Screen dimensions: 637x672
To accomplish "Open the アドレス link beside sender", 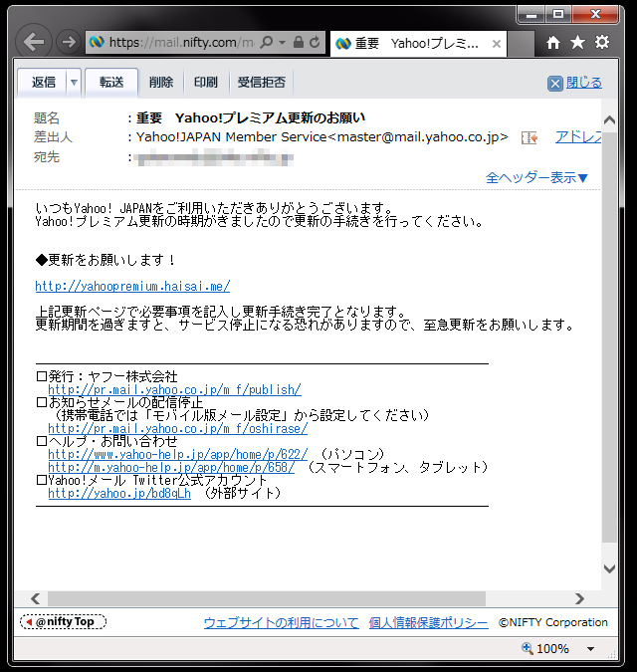I will 578,137.
